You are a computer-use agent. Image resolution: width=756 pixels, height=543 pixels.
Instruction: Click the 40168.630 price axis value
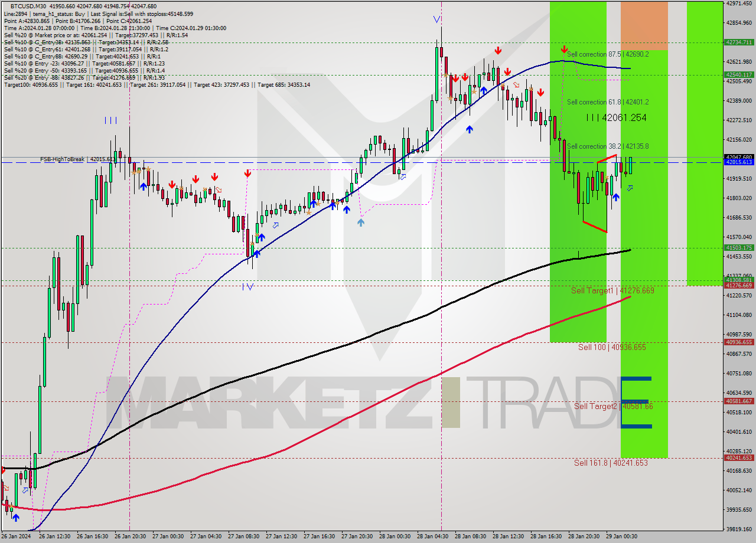[739, 470]
